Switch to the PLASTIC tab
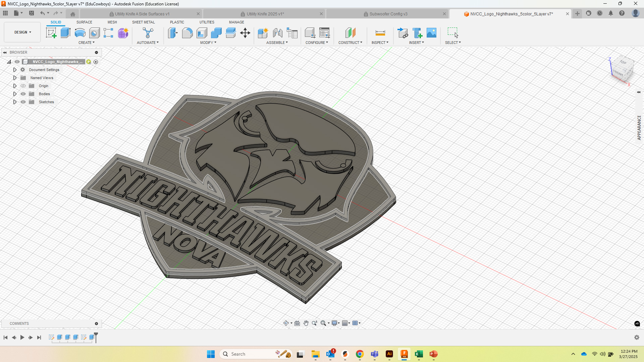Screen dimensions: 644x362 [177, 22]
